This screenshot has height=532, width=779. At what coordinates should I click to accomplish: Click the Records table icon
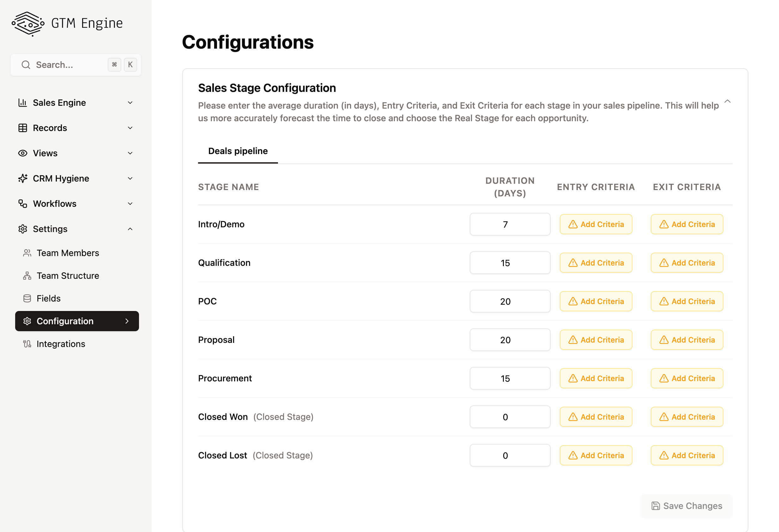[x=22, y=128]
